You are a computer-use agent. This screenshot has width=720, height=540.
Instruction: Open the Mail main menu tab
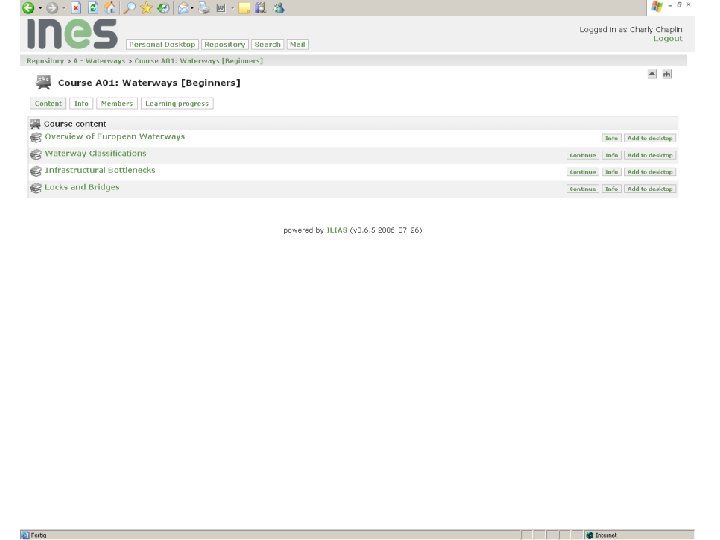tap(298, 45)
